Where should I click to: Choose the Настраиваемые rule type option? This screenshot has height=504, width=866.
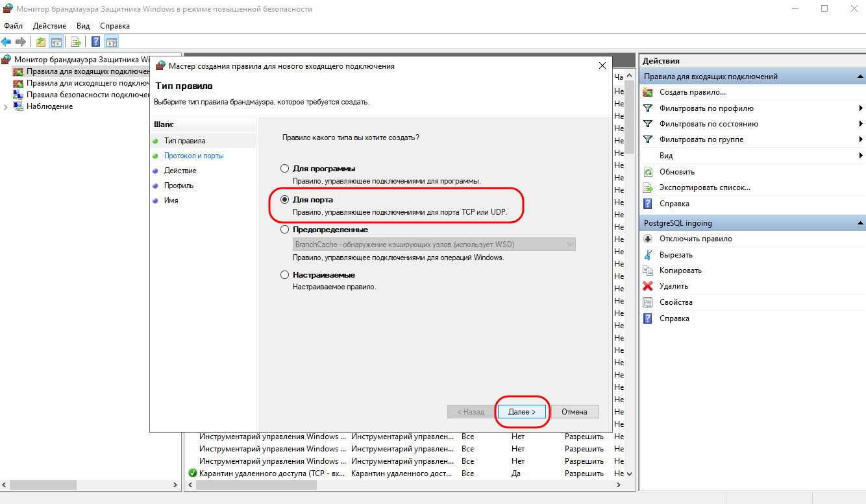click(284, 275)
